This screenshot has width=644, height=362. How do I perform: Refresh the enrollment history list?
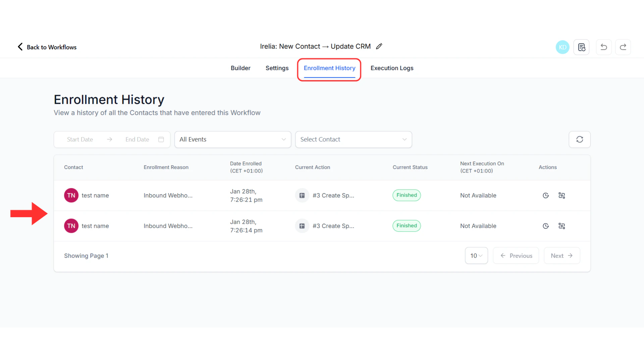coord(579,139)
